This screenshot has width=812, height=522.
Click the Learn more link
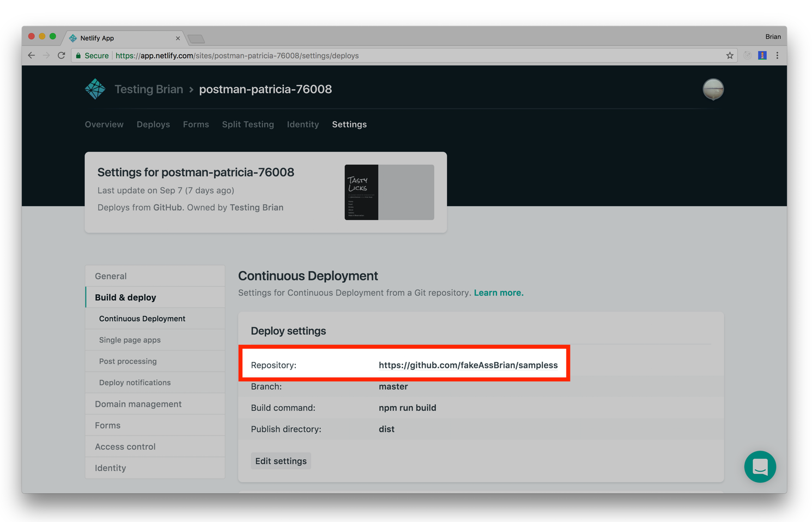(498, 293)
